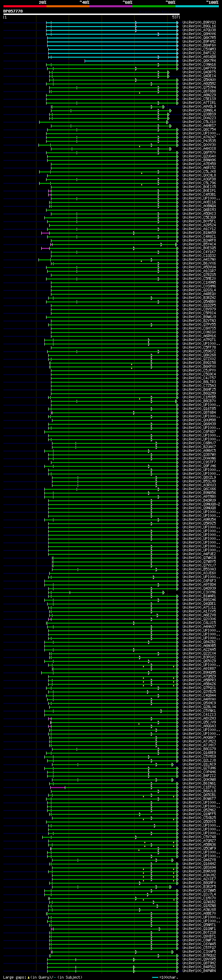Screen dimensions: 222x980
Task: Select the UniRef100_Q4P7Y9 label
Action: [199, 68]
